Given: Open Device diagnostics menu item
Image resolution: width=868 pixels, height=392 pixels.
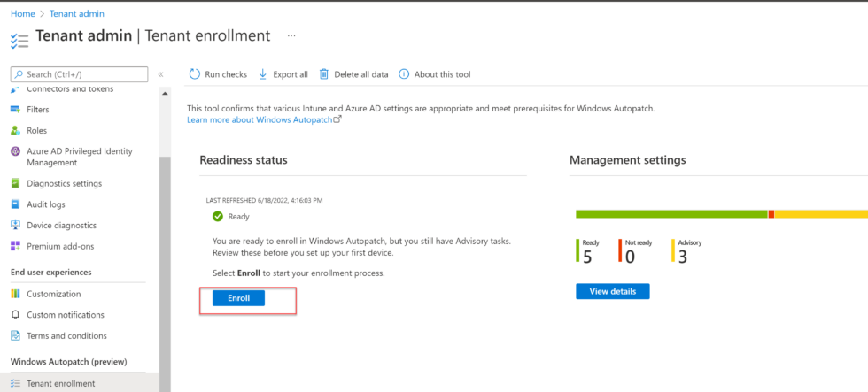Looking at the screenshot, I should tap(61, 225).
